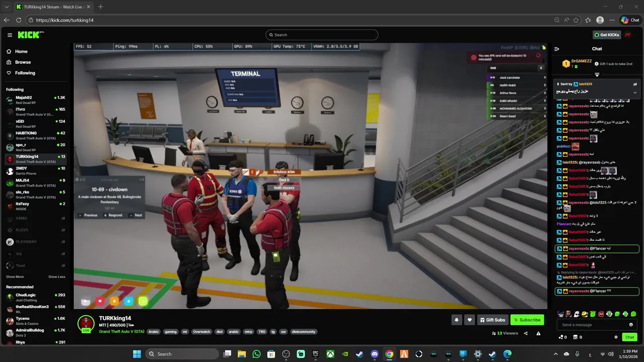Hide the pinned message with the crossed-eye icon

pos(635,84)
